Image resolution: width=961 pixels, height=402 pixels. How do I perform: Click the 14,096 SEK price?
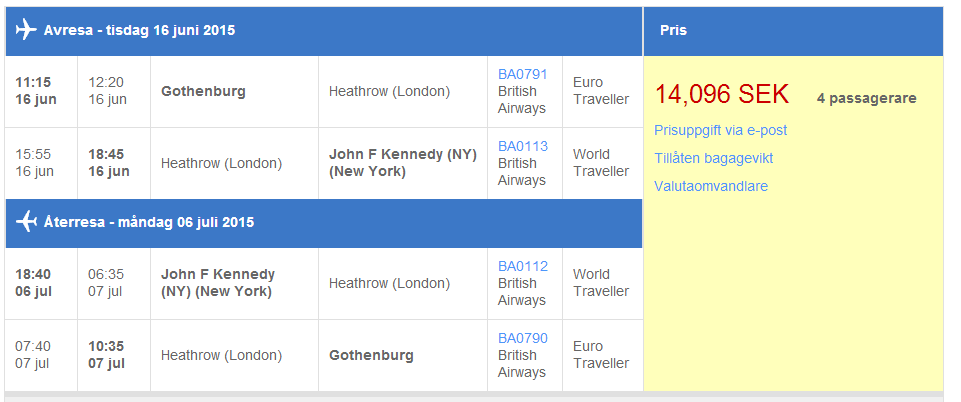721,95
